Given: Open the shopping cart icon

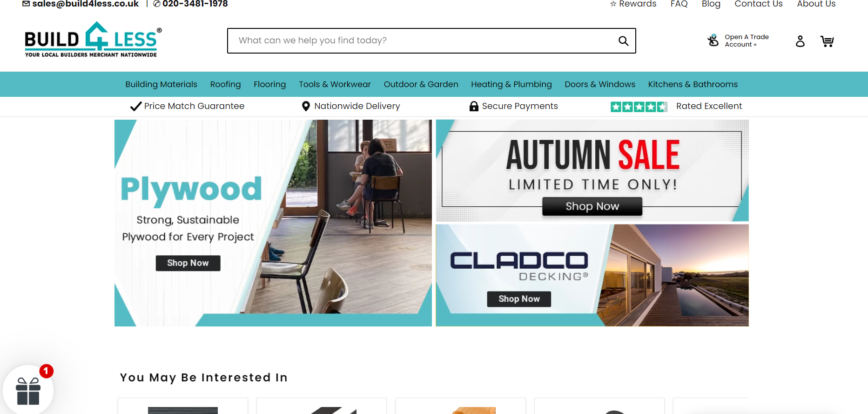Looking at the screenshot, I should click(x=827, y=41).
